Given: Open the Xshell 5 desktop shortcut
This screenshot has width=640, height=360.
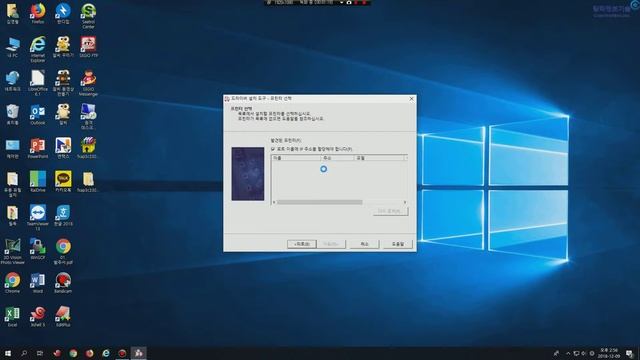Looking at the screenshot, I should click(x=38, y=316).
